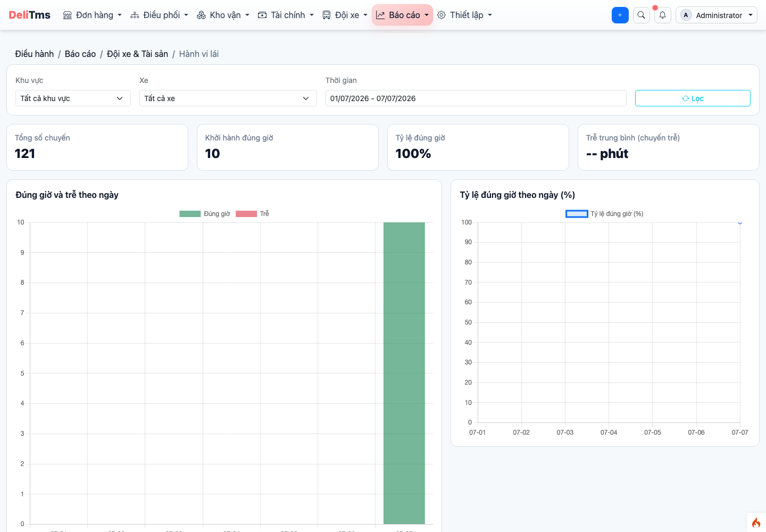Click the Thiết lập gear icon
Image resolution: width=766 pixels, height=532 pixels.
(442, 15)
